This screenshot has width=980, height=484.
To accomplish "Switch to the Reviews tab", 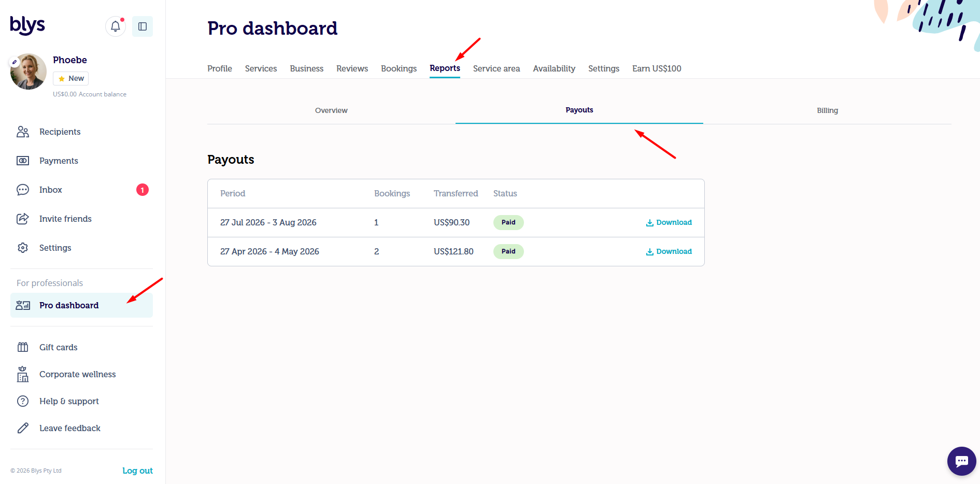I will pos(352,68).
